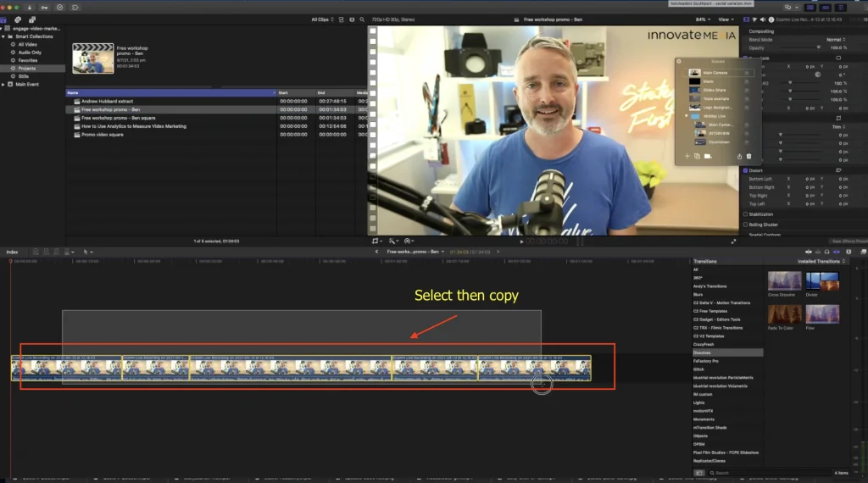Show the Info inspector icon
Image resolution: width=868 pixels, height=483 pixels.
point(771,19)
